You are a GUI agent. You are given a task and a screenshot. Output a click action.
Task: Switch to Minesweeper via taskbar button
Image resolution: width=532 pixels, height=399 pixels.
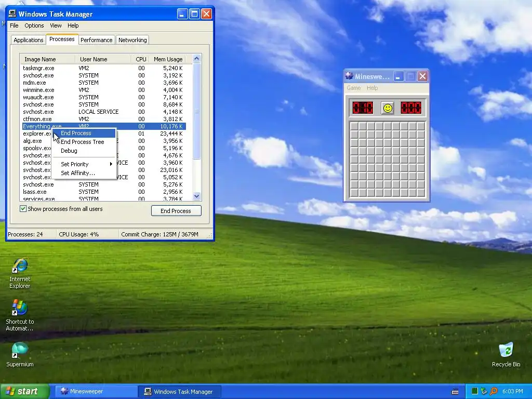[x=96, y=391]
